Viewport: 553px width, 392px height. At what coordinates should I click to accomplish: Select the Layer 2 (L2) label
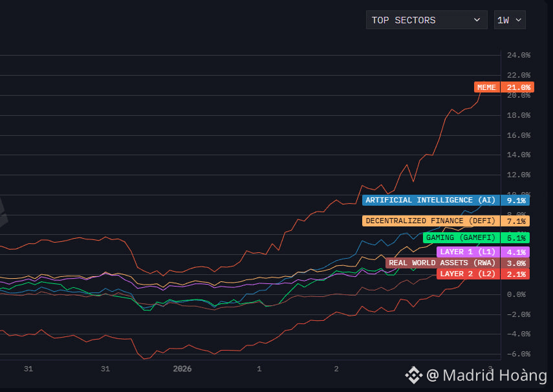(x=468, y=274)
